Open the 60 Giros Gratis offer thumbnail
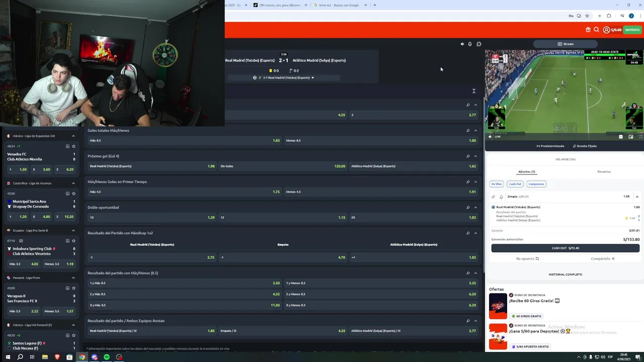This screenshot has width=644, height=362. pyautogui.click(x=498, y=306)
